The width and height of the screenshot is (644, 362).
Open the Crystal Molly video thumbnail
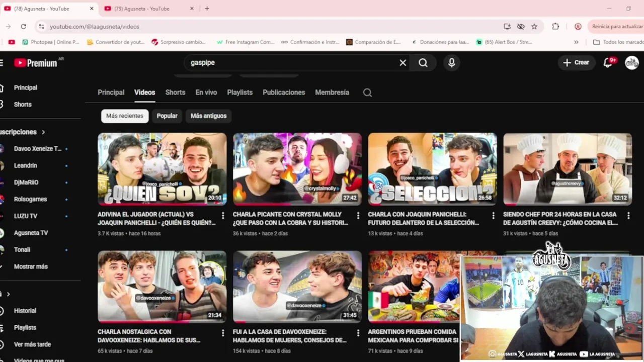click(x=297, y=169)
